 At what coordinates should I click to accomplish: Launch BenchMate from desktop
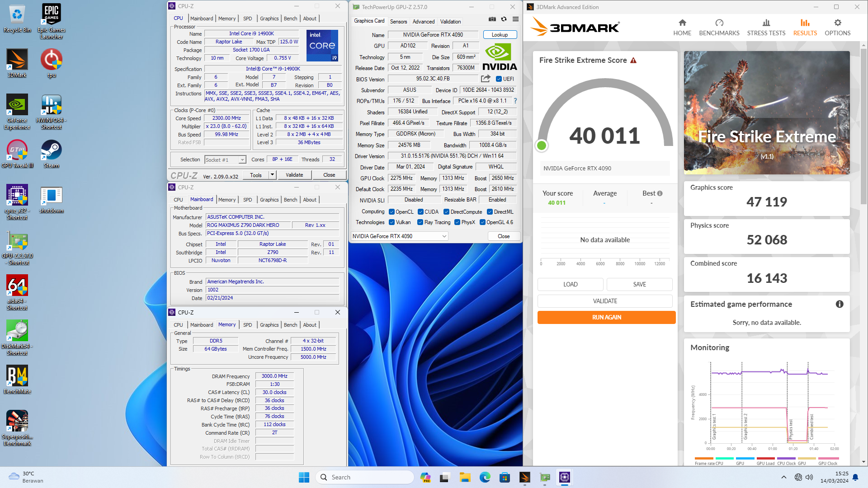[x=17, y=380]
